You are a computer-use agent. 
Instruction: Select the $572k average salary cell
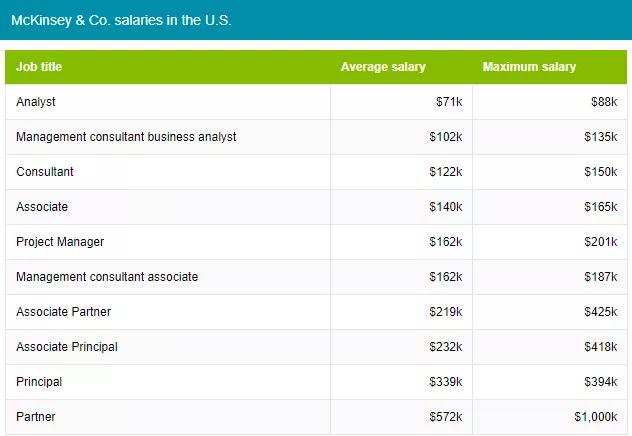click(x=446, y=417)
